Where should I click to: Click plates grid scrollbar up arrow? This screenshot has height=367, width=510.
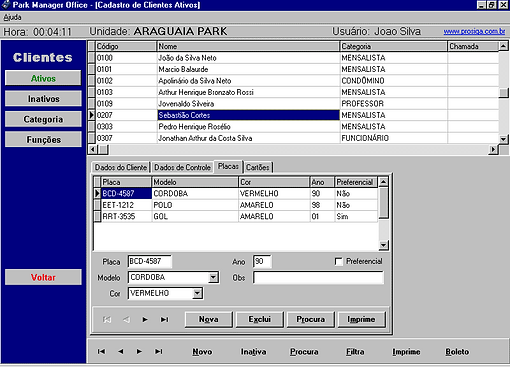383,182
